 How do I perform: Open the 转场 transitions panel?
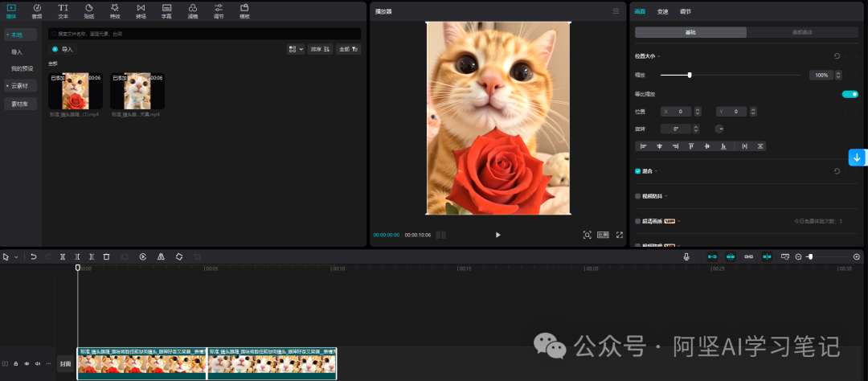(x=141, y=10)
